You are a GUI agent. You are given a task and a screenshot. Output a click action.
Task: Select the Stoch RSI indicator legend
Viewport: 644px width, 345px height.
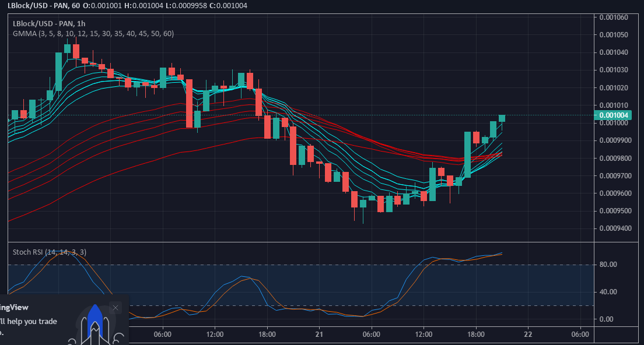(49, 252)
